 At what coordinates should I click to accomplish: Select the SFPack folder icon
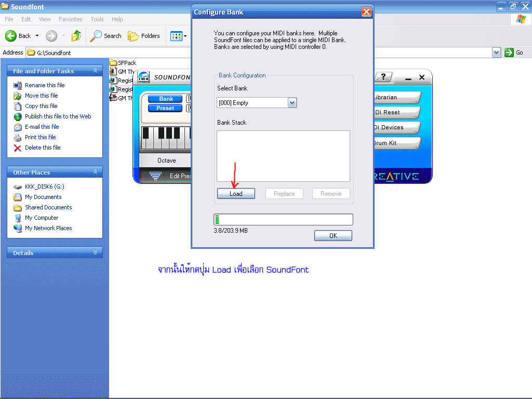pyautogui.click(x=113, y=63)
